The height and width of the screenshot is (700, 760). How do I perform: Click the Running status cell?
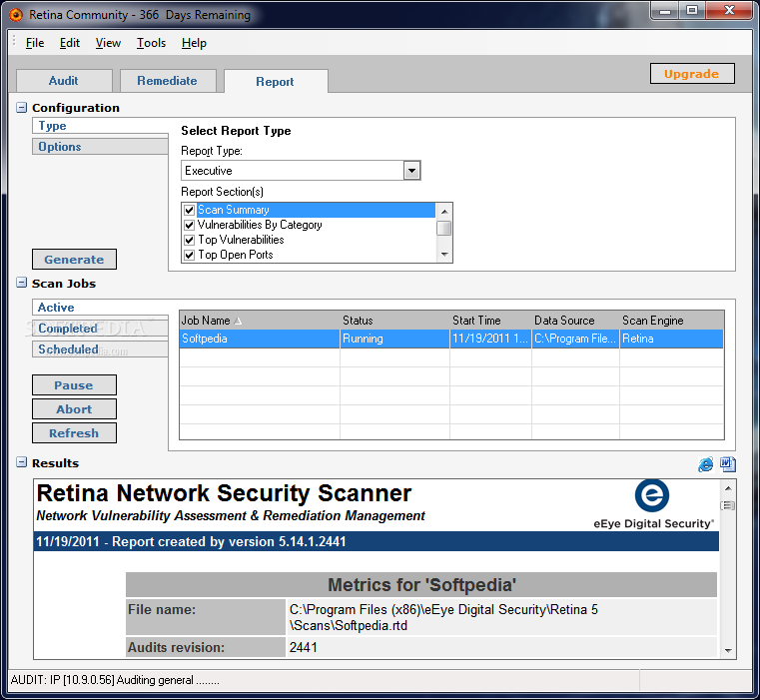394,339
